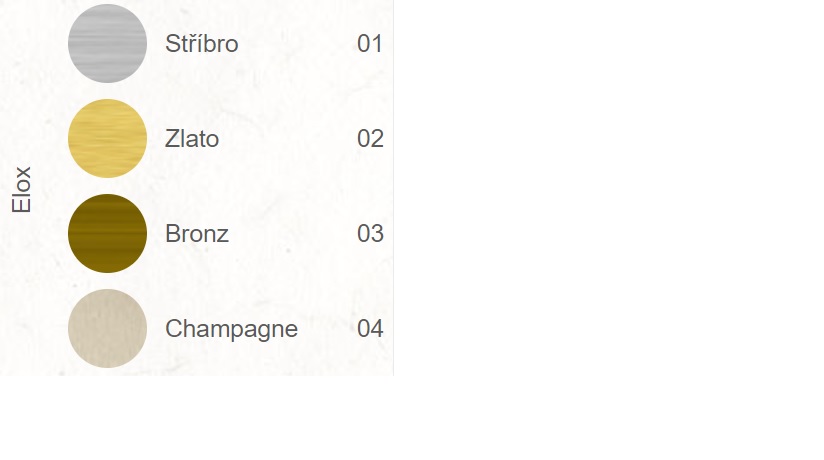The image size is (824, 460).
Task: Select color code 04
Action: [370, 329]
